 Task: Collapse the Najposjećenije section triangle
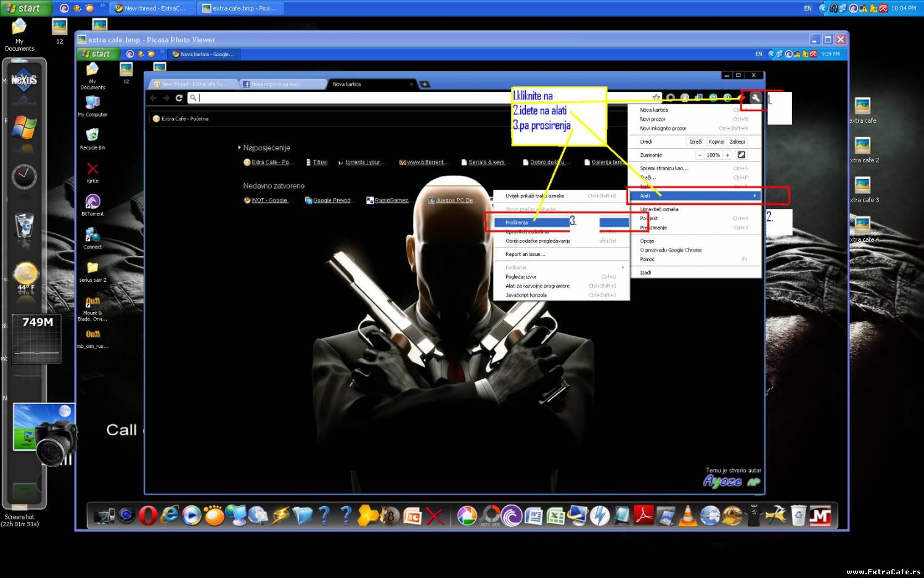(x=239, y=147)
